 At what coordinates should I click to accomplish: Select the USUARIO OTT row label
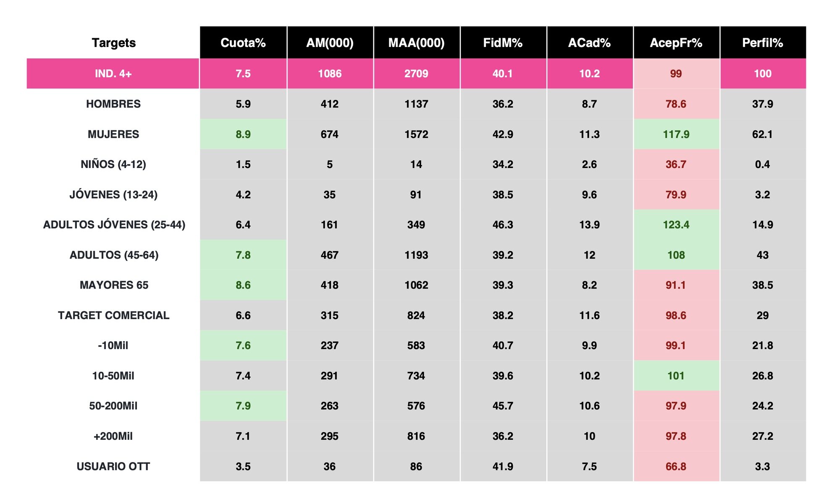[113, 467]
